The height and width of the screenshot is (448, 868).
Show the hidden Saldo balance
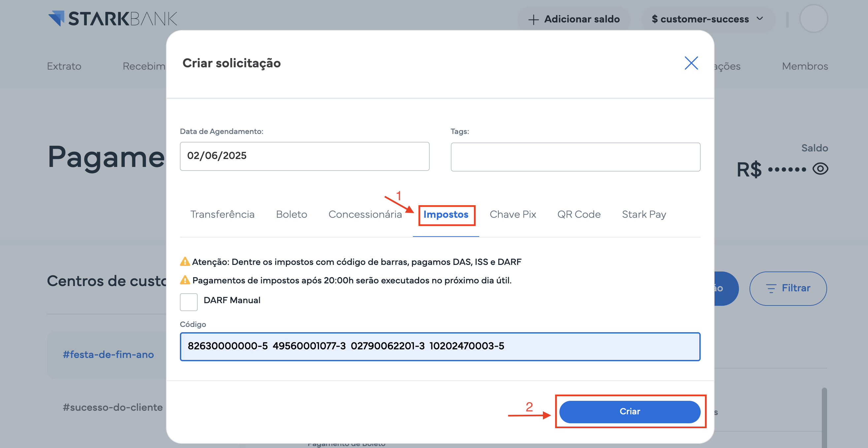pos(820,169)
